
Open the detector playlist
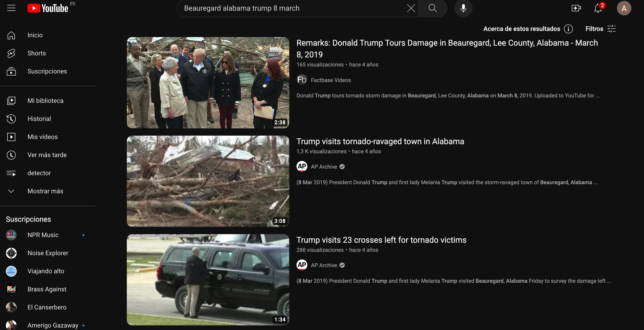click(39, 173)
